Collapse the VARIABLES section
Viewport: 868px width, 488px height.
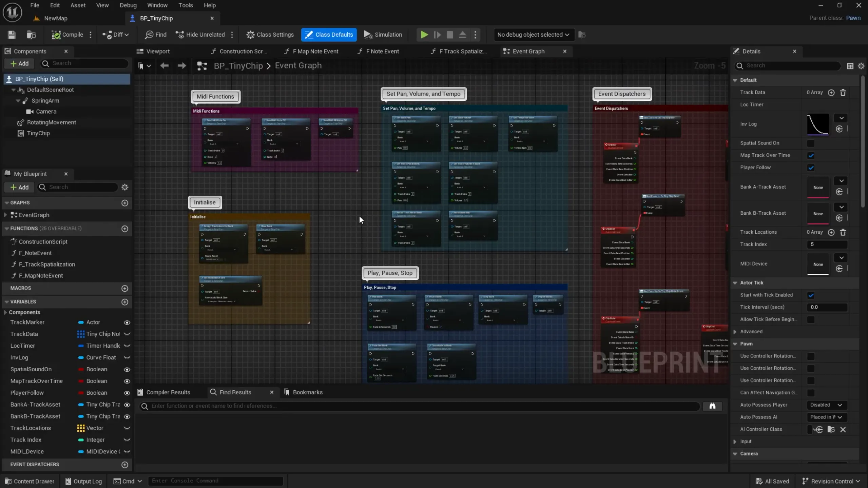[x=7, y=302]
